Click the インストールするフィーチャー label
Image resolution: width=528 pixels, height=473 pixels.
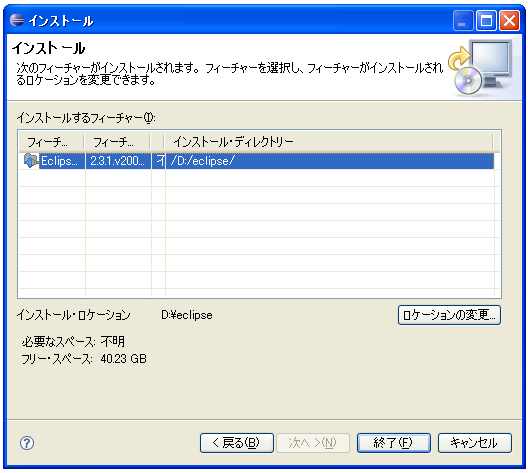click(86, 118)
